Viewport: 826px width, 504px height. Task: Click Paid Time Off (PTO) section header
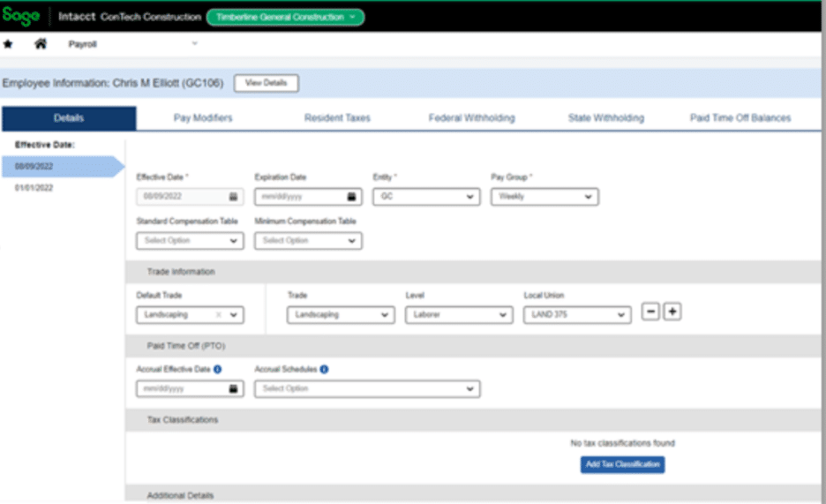473,346
